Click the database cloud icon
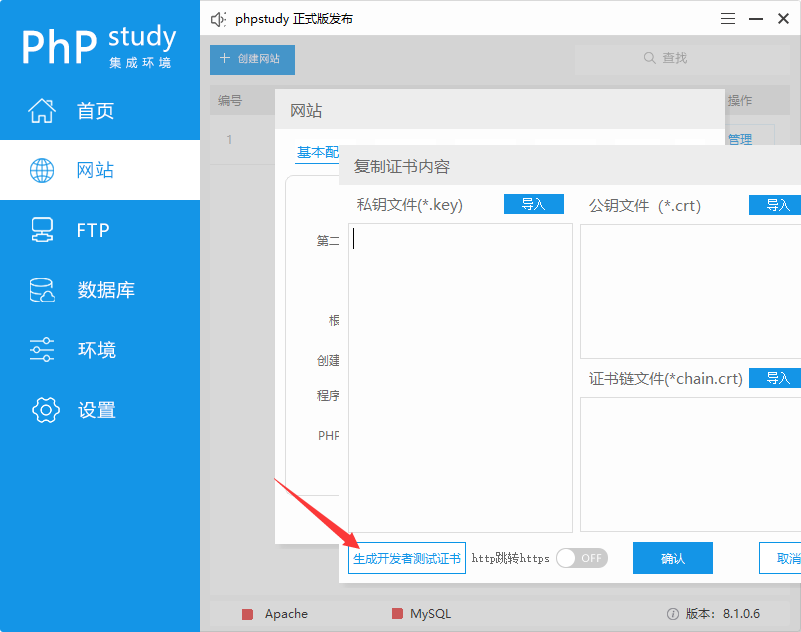The image size is (801, 632). point(42,290)
